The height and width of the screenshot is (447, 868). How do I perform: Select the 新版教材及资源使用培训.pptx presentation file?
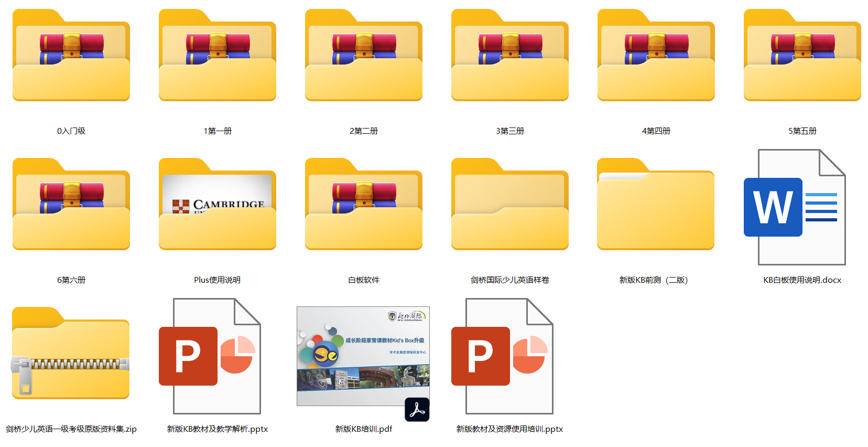point(502,356)
